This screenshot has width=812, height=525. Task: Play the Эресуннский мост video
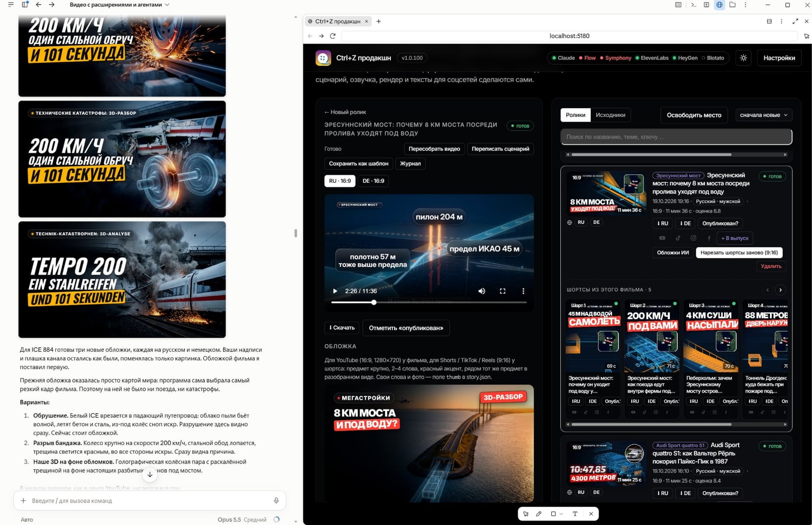pos(335,291)
